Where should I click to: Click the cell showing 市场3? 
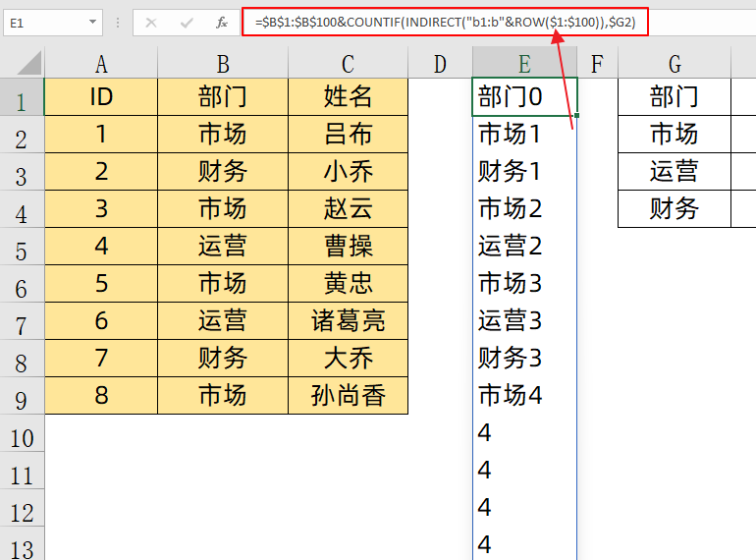coord(524,283)
